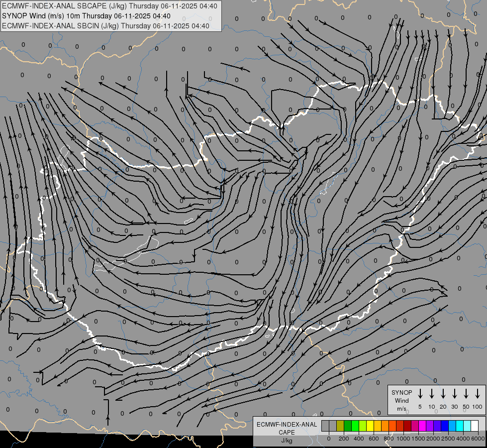Click the ECMWF-INDEX-ANAL SBCIN title line
487x448 pixels.
tap(105, 26)
